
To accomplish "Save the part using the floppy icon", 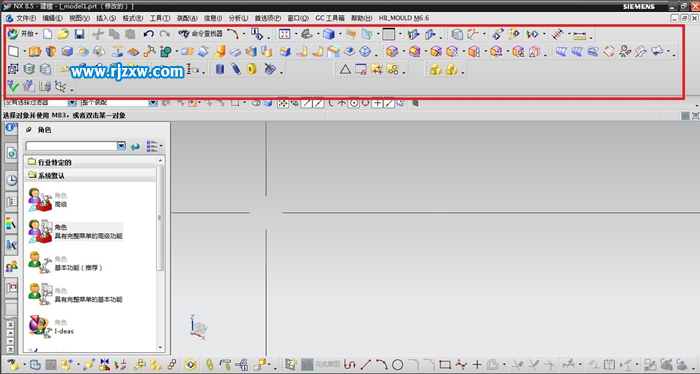I will coord(79,34).
